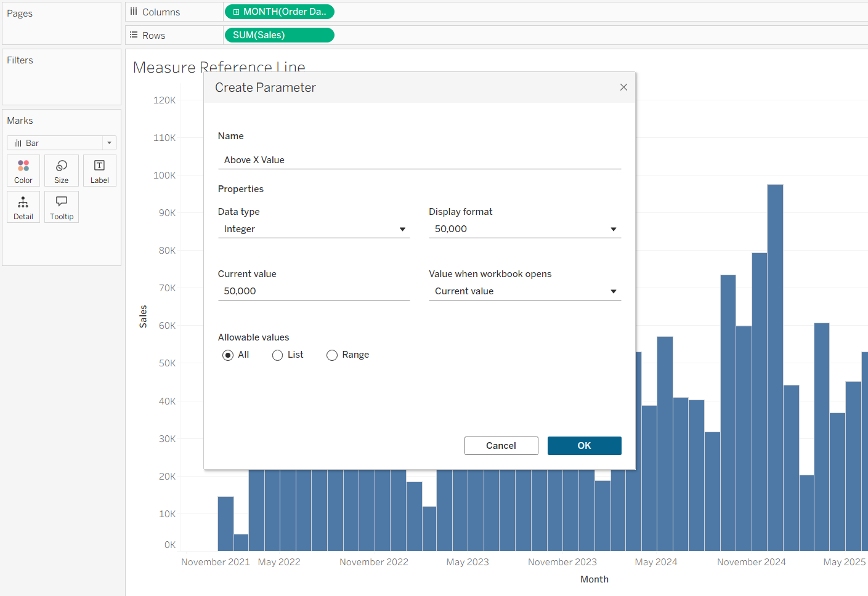Image resolution: width=868 pixels, height=596 pixels.
Task: Cancel the parameter creation
Action: (x=501, y=446)
